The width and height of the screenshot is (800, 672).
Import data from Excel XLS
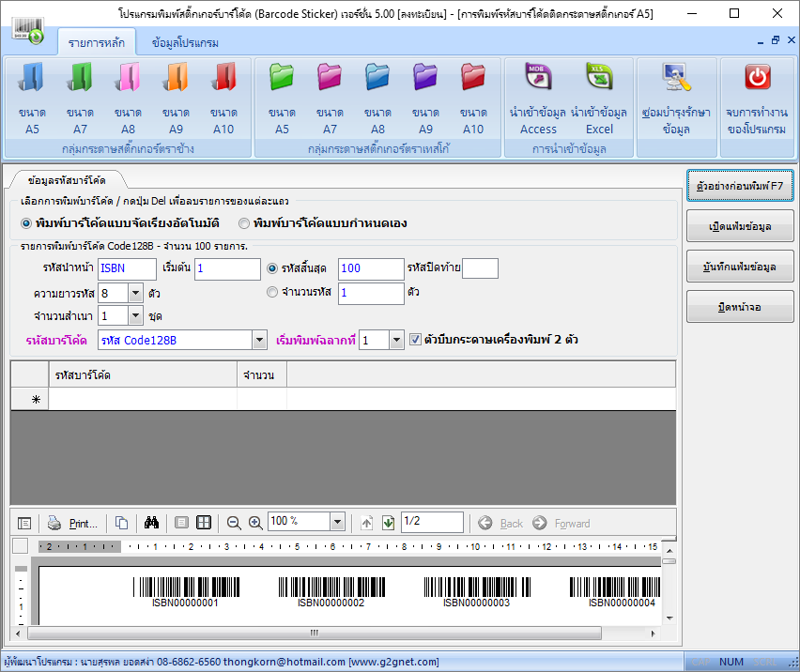pyautogui.click(x=599, y=98)
